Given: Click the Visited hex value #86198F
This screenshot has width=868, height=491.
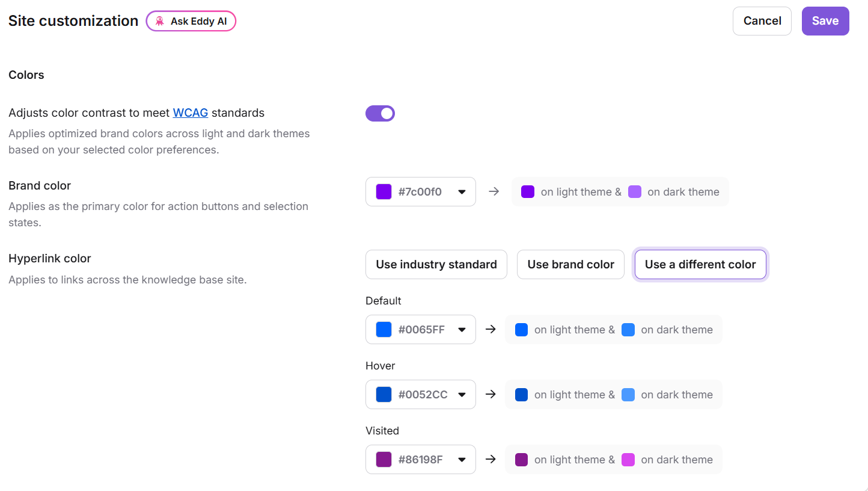Looking at the screenshot, I should click(x=421, y=460).
